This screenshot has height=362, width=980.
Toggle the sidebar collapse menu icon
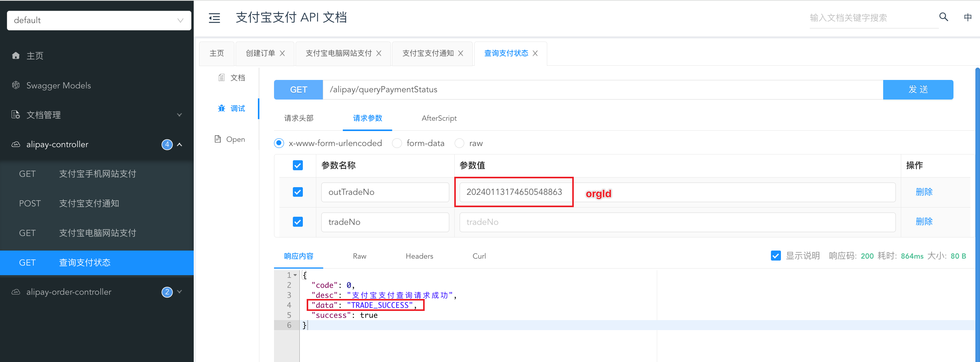click(214, 18)
